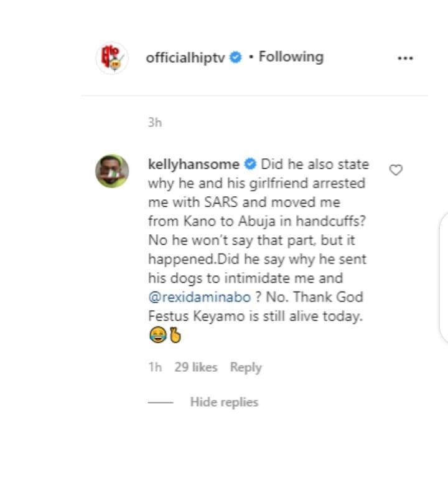
Task: Click the comment text mentioning Festus Keyamo
Action: [255, 316]
